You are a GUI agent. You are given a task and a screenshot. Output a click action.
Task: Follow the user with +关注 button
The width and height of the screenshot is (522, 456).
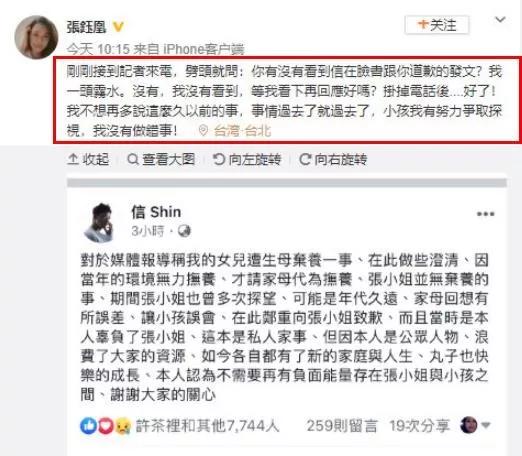click(437, 25)
